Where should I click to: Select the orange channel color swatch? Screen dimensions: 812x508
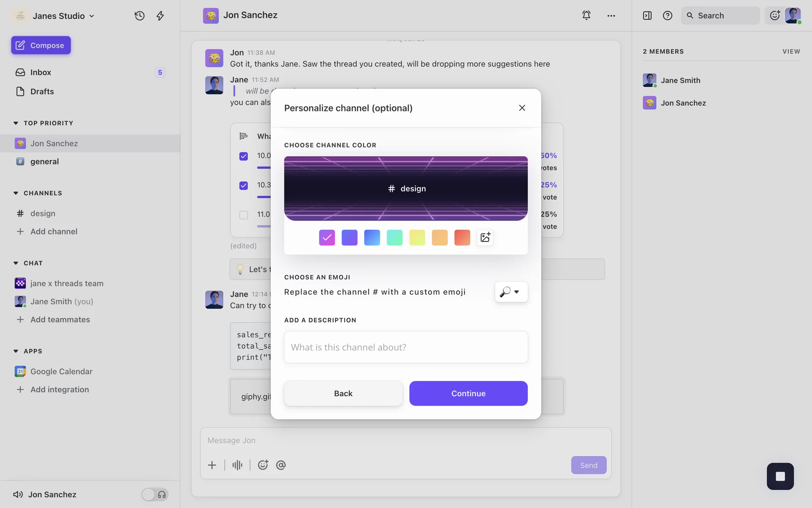439,237
